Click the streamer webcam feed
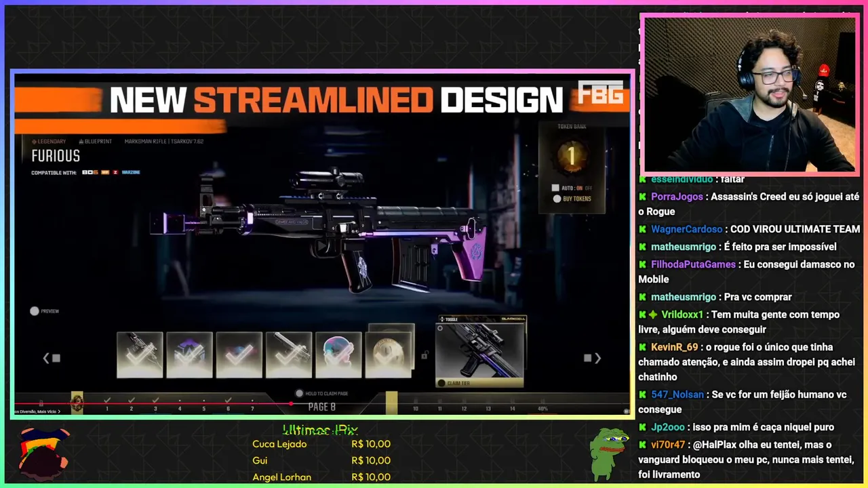The width and height of the screenshot is (868, 488). [749, 94]
